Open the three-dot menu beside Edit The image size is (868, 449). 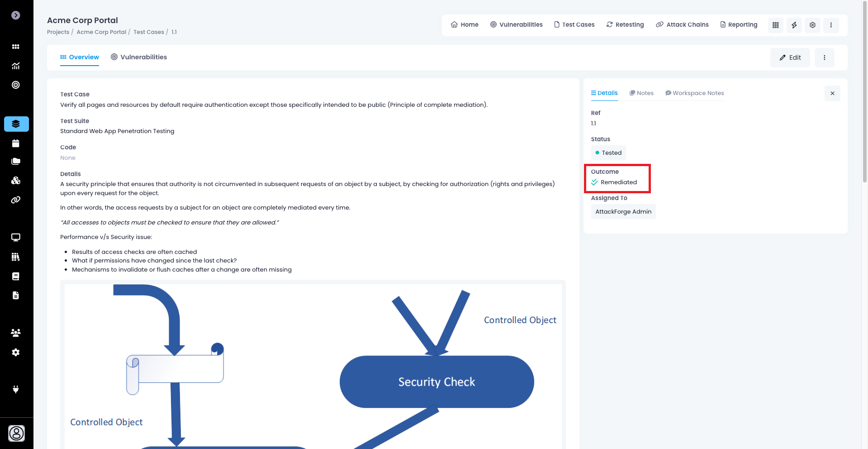pos(824,58)
